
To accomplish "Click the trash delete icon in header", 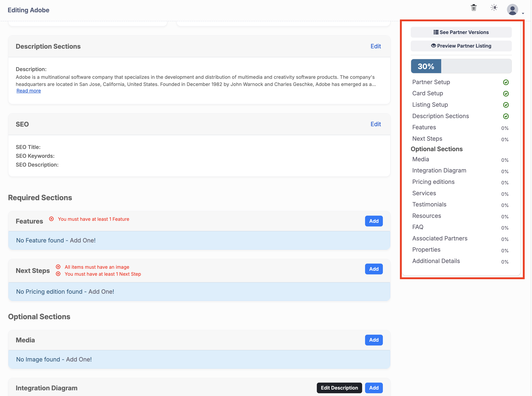I will coord(473,8).
